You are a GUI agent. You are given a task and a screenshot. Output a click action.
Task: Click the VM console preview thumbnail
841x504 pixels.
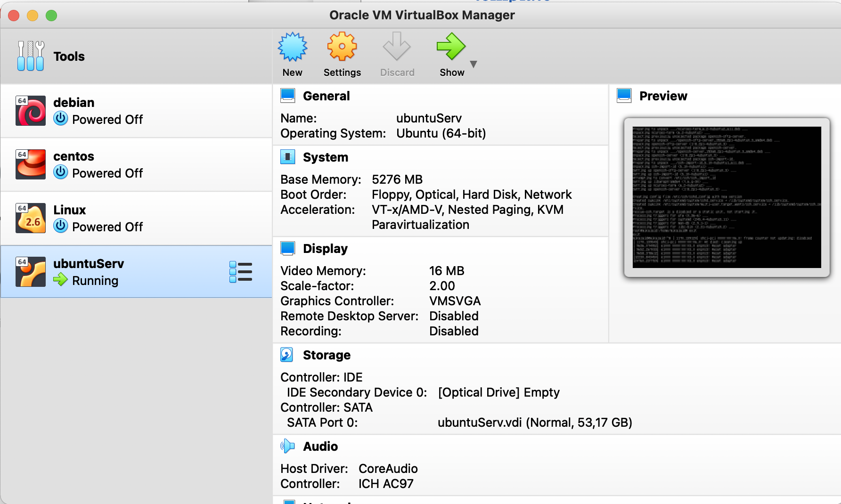(727, 197)
